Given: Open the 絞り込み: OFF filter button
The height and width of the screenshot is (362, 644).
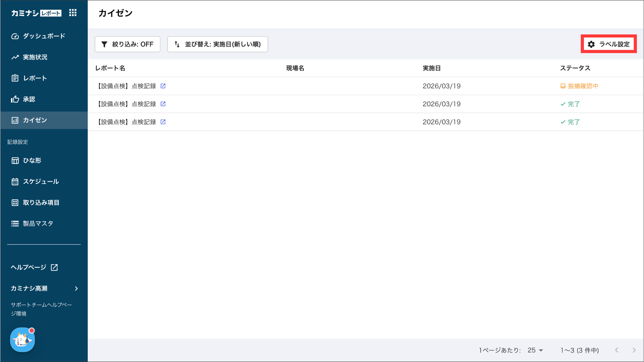Looking at the screenshot, I should (x=127, y=44).
